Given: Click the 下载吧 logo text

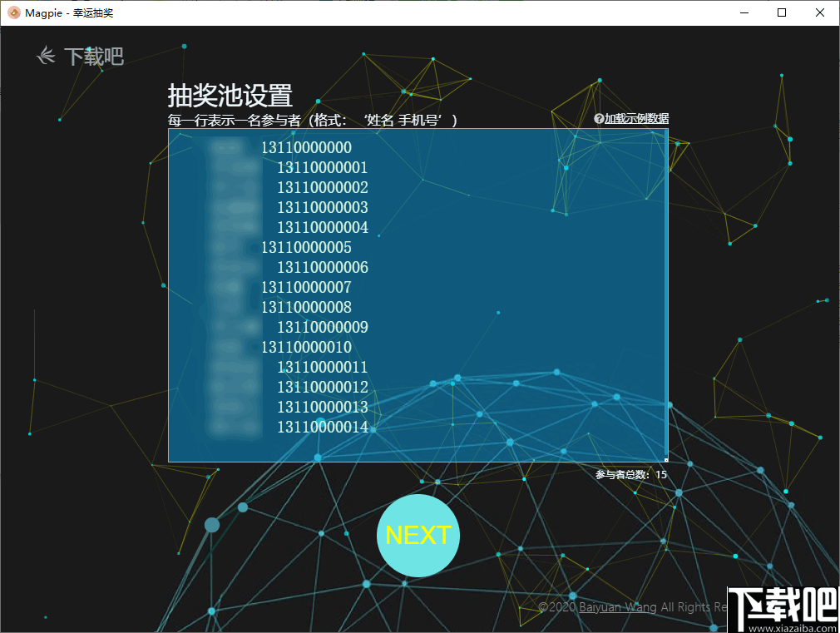Looking at the screenshot, I should click(x=94, y=57).
